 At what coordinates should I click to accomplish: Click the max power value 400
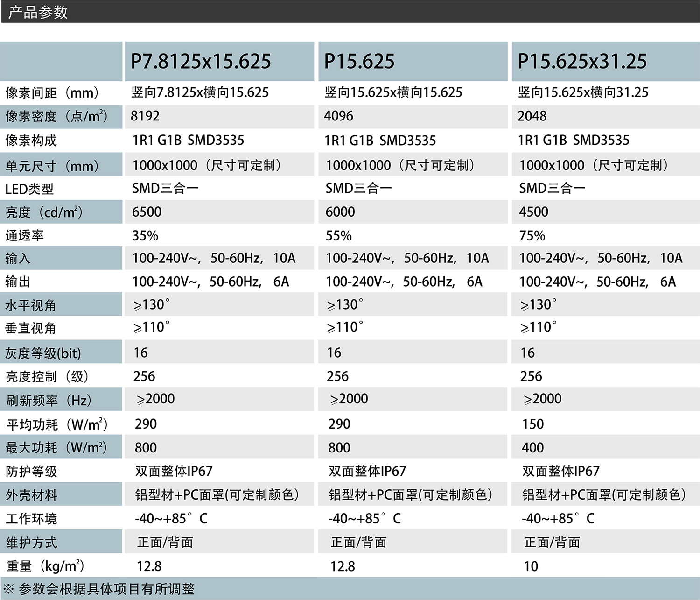tap(533, 448)
